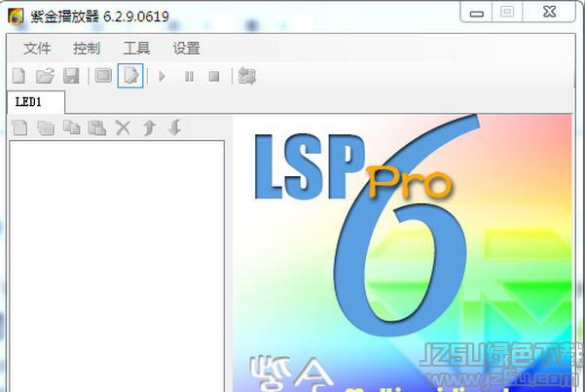Start playback with the Play button
The image size is (585, 392).
[162, 77]
